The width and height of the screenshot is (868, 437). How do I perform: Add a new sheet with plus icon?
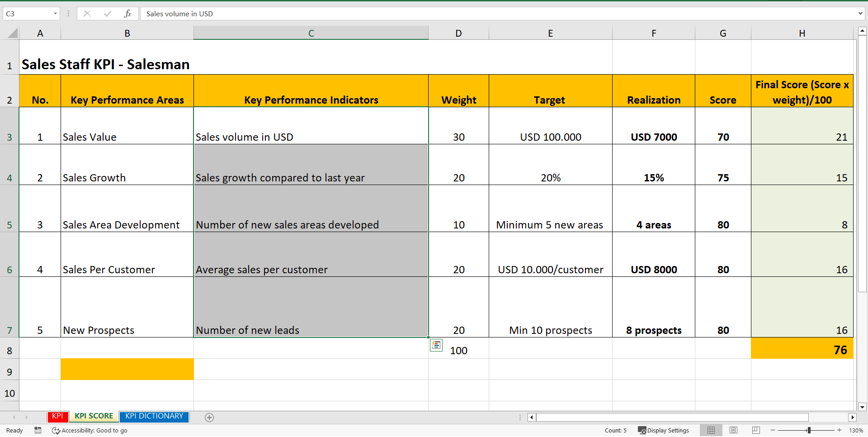[x=209, y=418]
